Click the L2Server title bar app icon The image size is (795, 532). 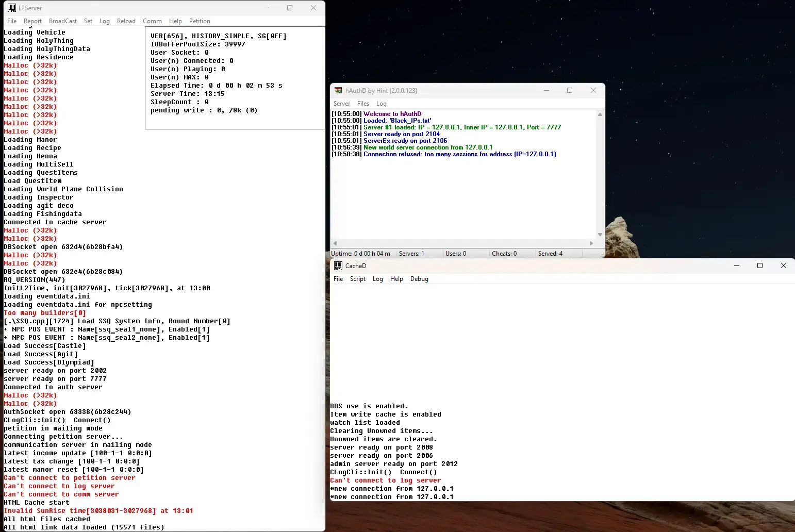tap(11, 8)
